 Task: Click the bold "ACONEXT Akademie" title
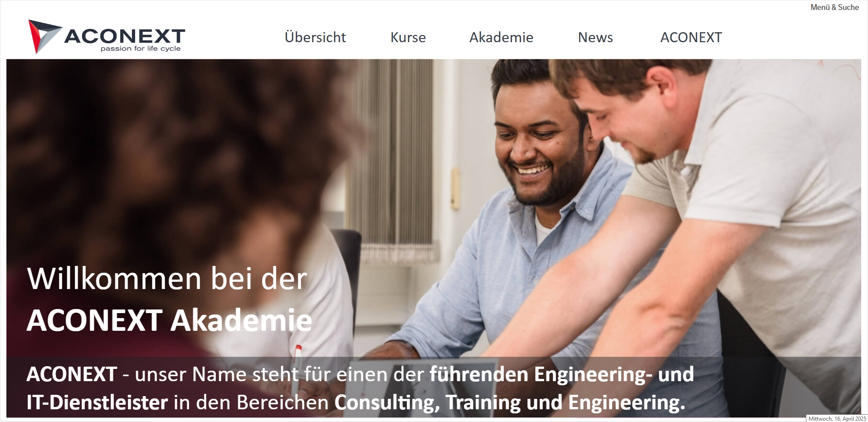[169, 320]
